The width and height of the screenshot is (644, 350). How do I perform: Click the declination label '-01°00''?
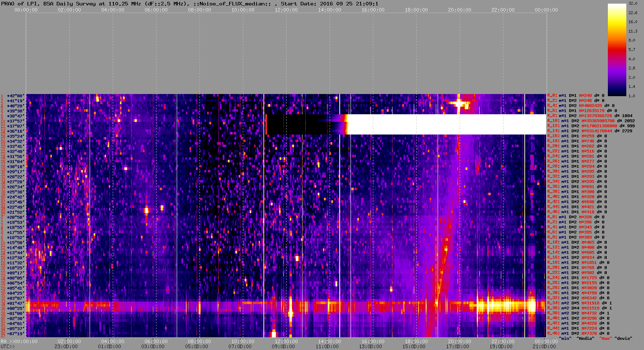point(15,313)
